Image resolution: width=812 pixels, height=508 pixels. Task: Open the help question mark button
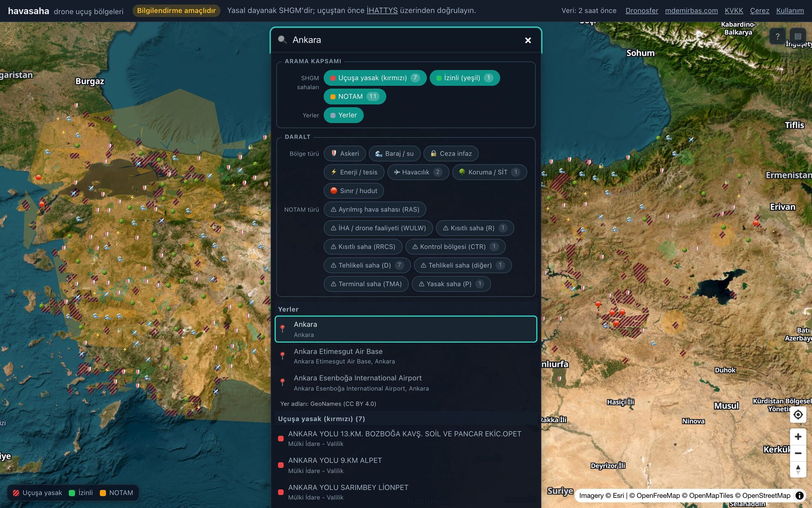pyautogui.click(x=777, y=37)
